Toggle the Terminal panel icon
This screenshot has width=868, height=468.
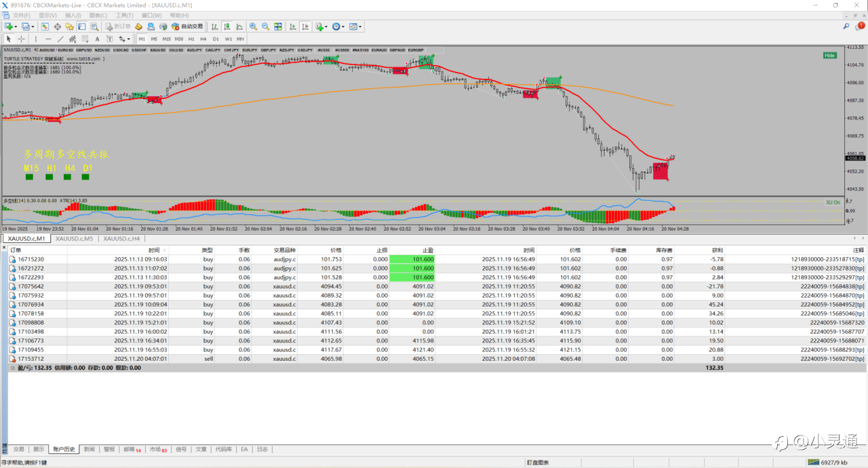(x=81, y=26)
